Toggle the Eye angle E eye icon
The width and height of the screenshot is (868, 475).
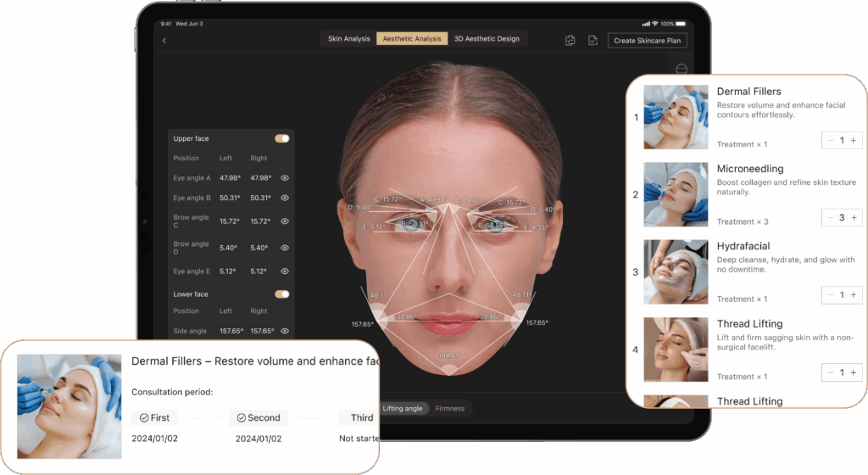tap(285, 271)
